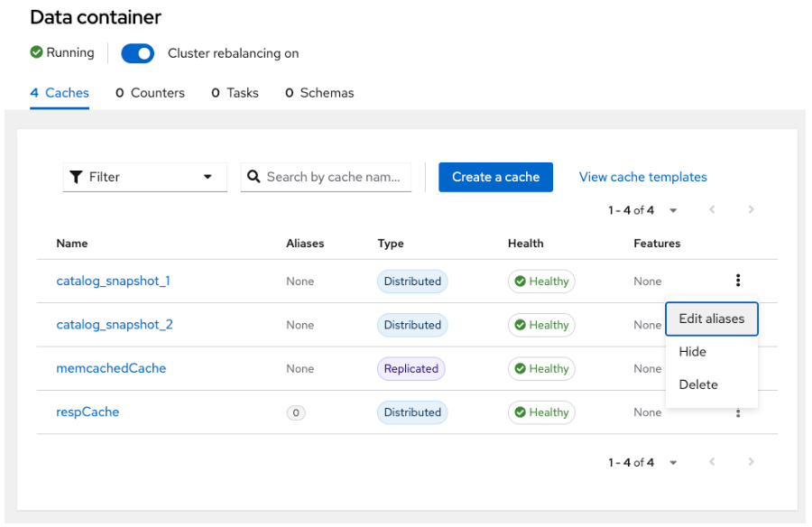Click the alias count badge for respCache
The height and width of the screenshot is (527, 812).
(296, 413)
